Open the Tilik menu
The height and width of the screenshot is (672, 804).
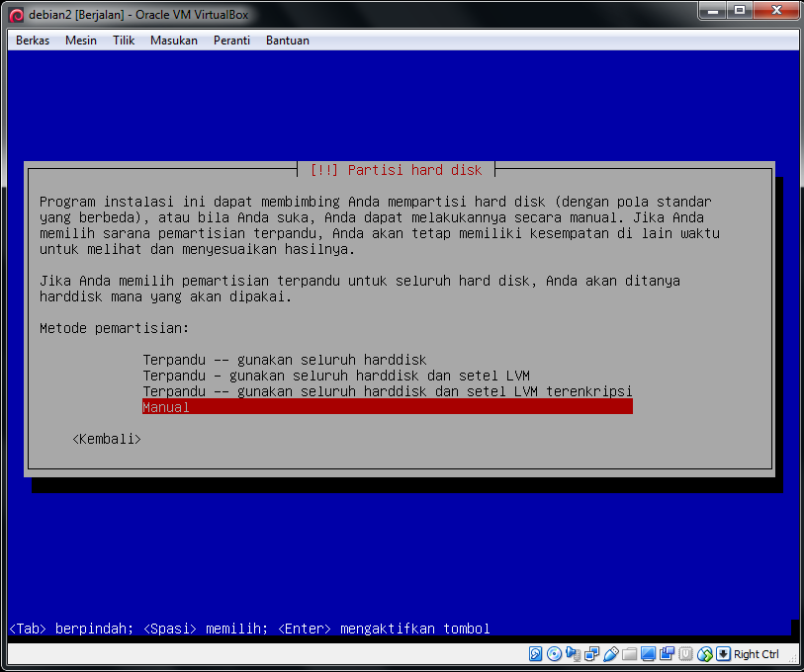pyautogui.click(x=124, y=41)
